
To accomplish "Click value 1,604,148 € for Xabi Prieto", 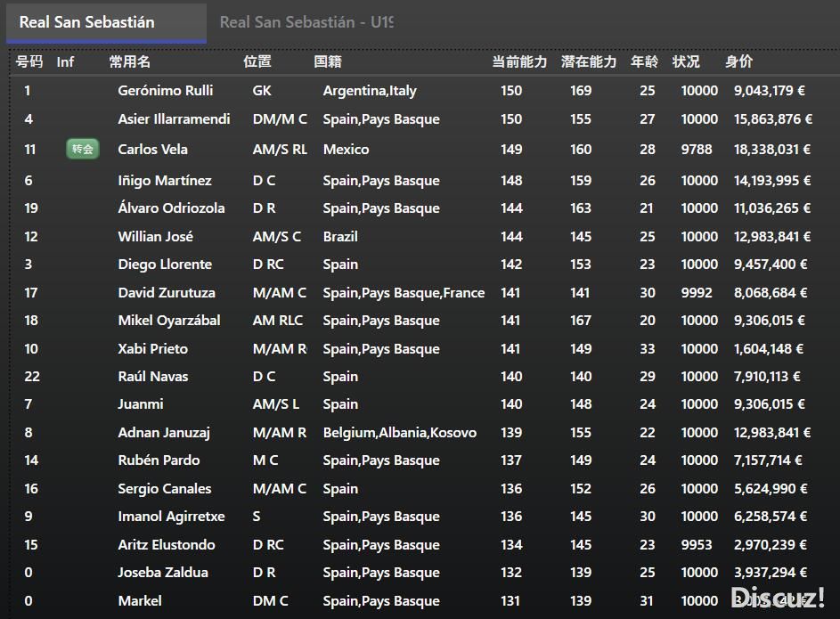I will [769, 348].
